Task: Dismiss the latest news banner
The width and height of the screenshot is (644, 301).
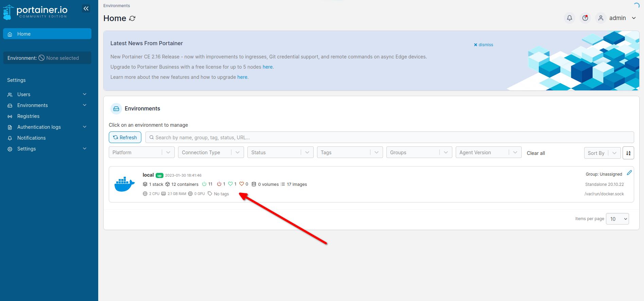Action: (483, 45)
